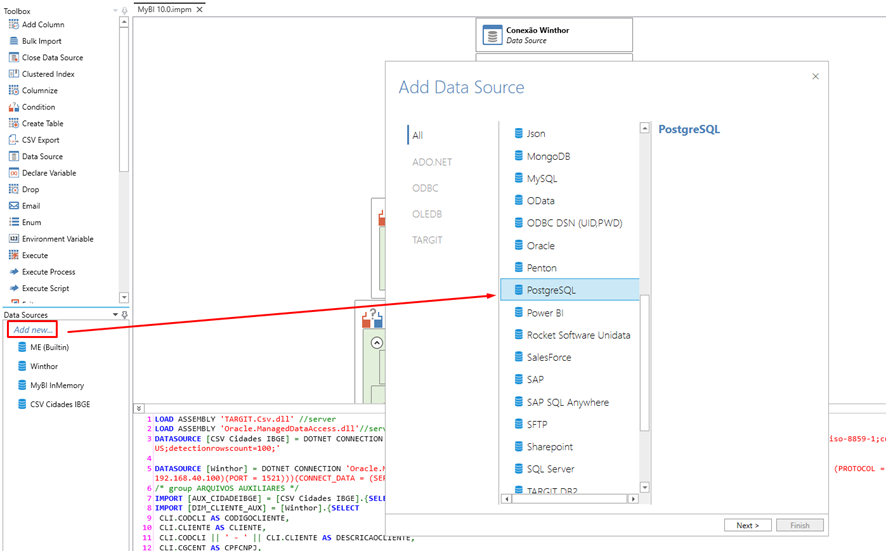Select SAP SQL Anywhere entry

pyautogui.click(x=570, y=402)
